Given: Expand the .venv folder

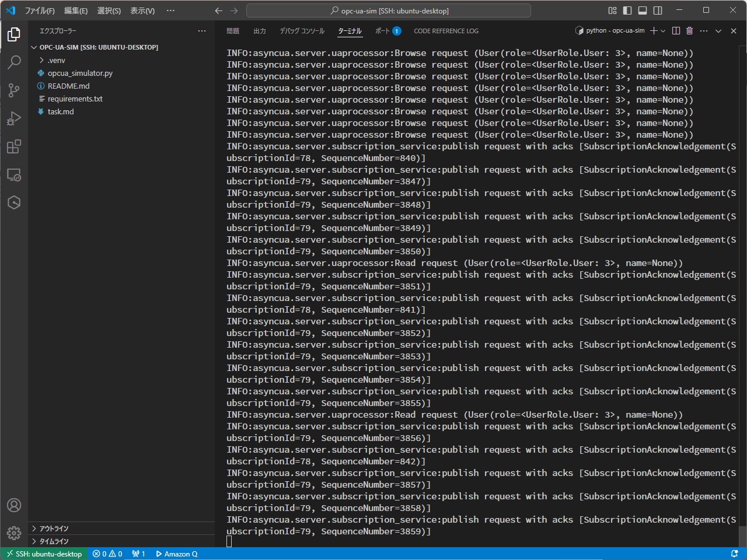Looking at the screenshot, I should click(121, 60).
